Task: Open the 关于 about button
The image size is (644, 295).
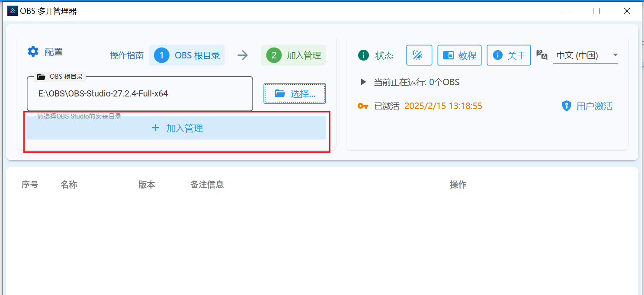Action: (509, 55)
